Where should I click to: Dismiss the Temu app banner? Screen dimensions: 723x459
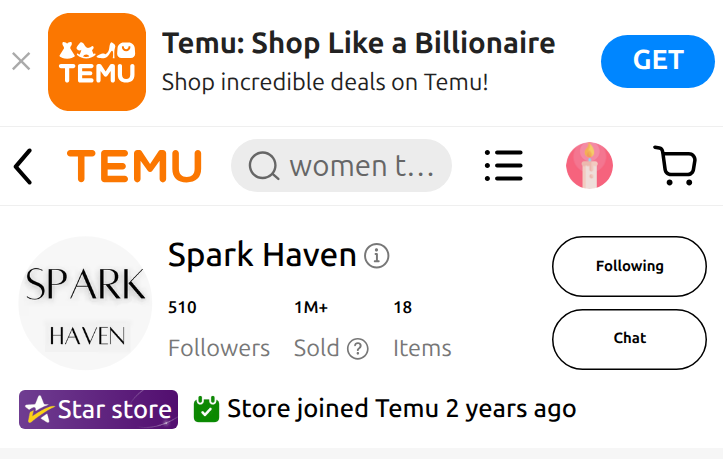coord(21,61)
